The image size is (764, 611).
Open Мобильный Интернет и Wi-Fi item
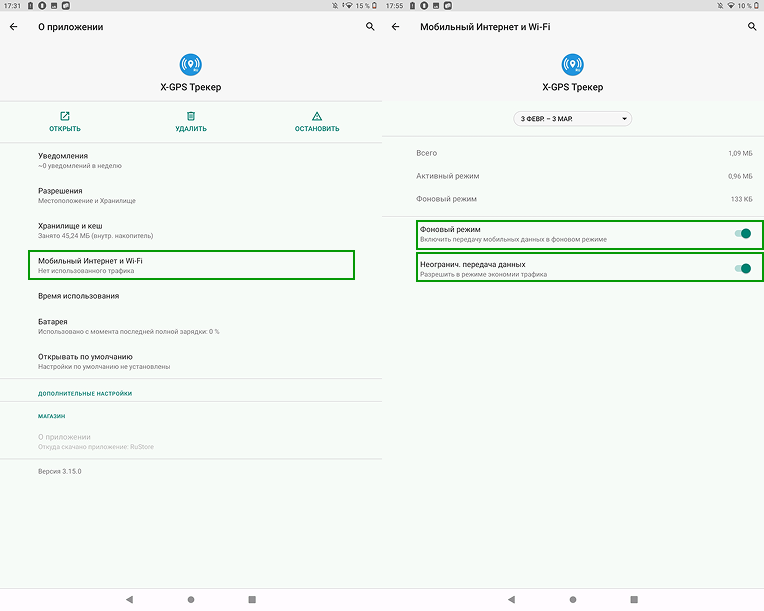pyautogui.click(x=190, y=265)
